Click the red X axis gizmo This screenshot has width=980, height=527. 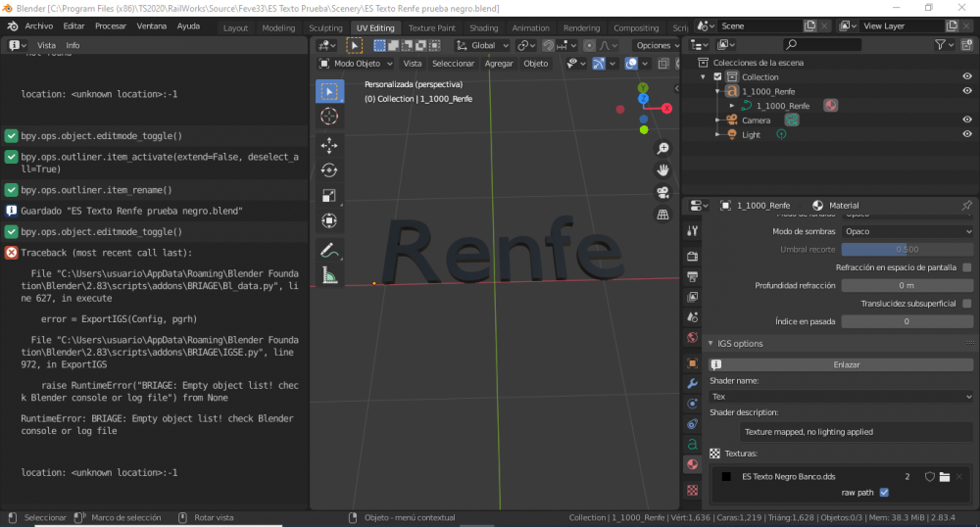(x=666, y=108)
